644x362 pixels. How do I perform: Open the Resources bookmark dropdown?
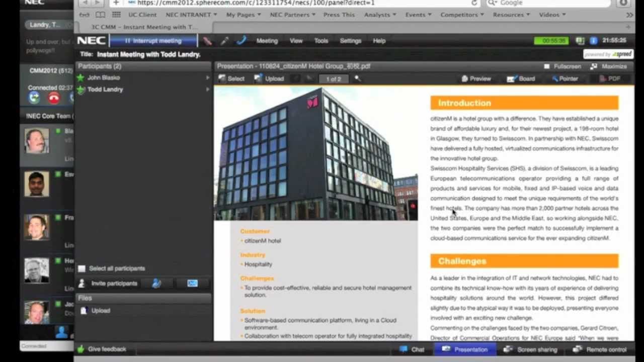[512, 15]
